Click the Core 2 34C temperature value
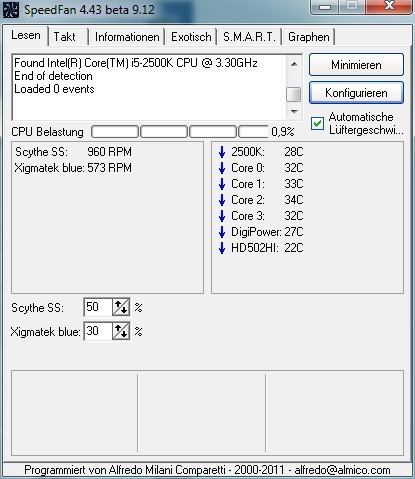This screenshot has width=415, height=479. click(x=294, y=200)
